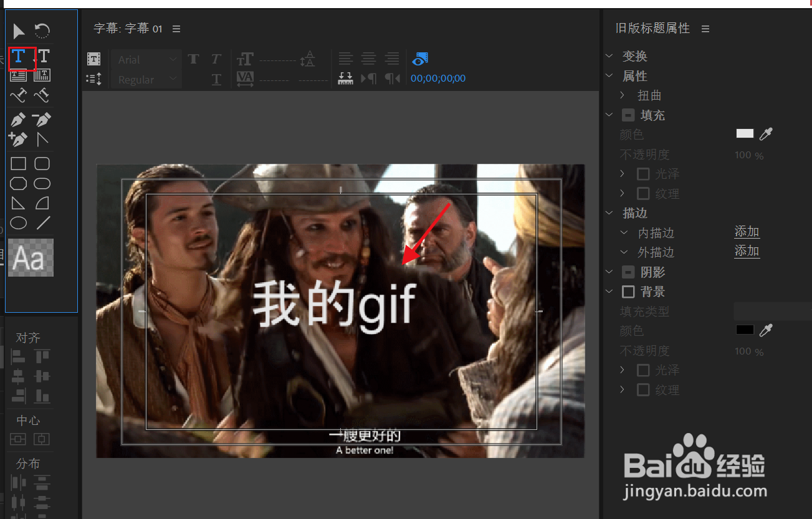812x519 pixels.
Task: Click the Aa title style thumbnail
Action: [x=31, y=257]
